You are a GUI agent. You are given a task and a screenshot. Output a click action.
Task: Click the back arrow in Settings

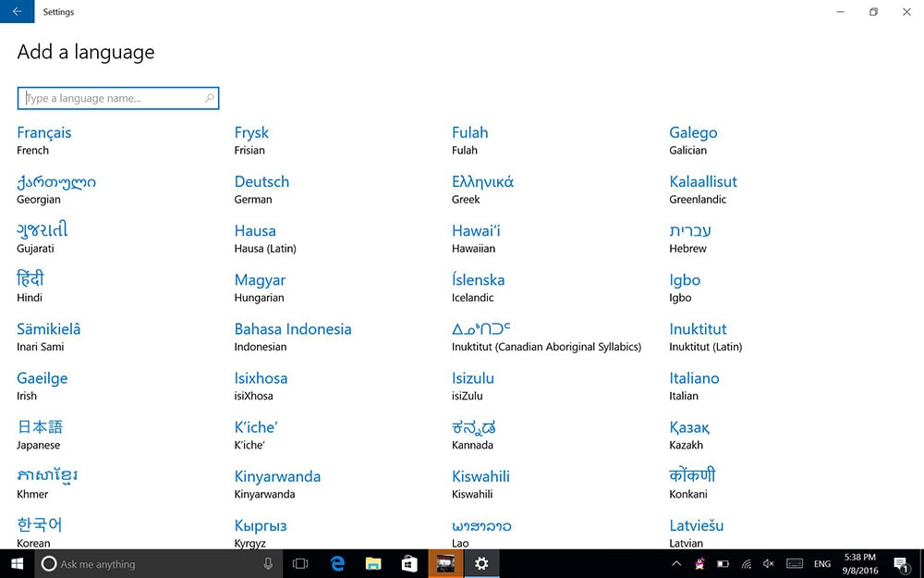click(x=17, y=12)
